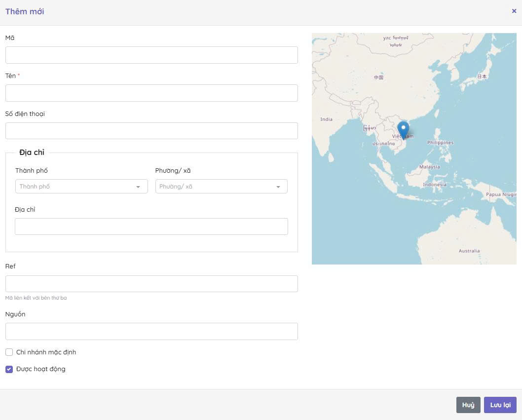This screenshot has width=522, height=420.
Task: Click into the Tên required field
Action: (x=151, y=93)
